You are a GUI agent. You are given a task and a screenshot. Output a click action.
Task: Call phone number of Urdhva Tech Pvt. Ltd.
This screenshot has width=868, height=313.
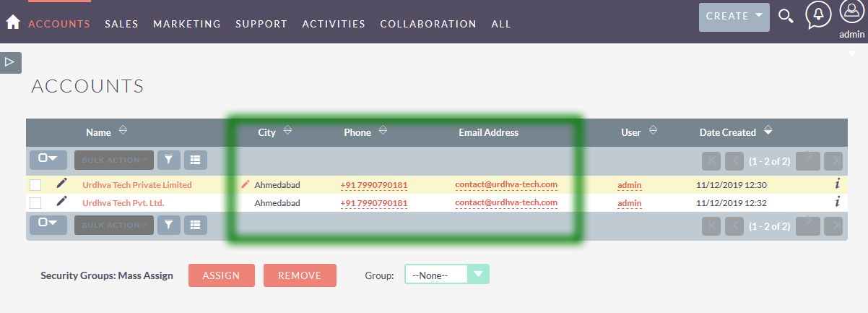[x=374, y=203]
